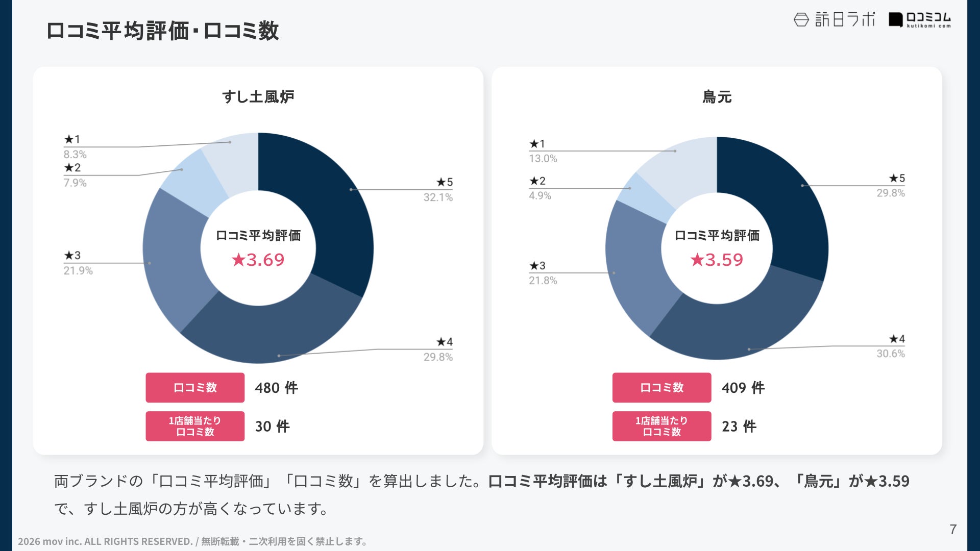Click the ★4 30.6% label of 鳥元
This screenshot has width=980, height=551.
[x=891, y=346]
